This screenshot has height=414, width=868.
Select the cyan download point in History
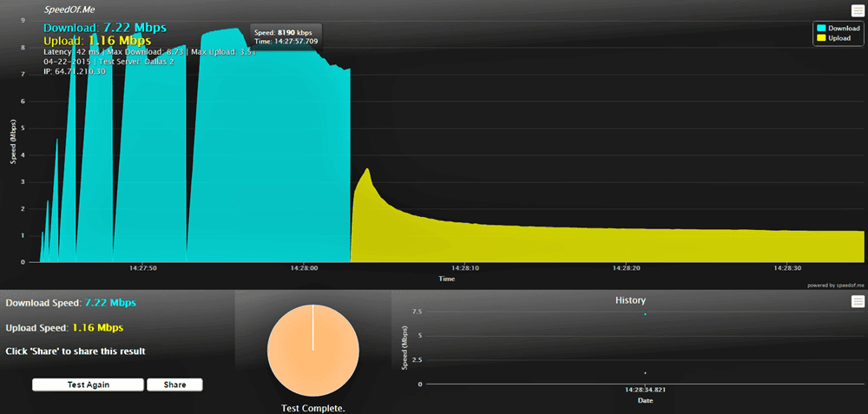click(645, 313)
